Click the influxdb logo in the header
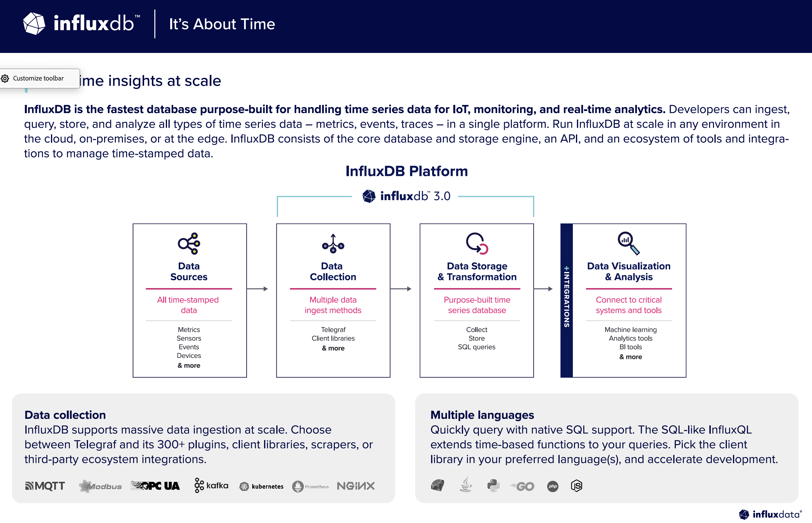812x523 pixels. 81,23
